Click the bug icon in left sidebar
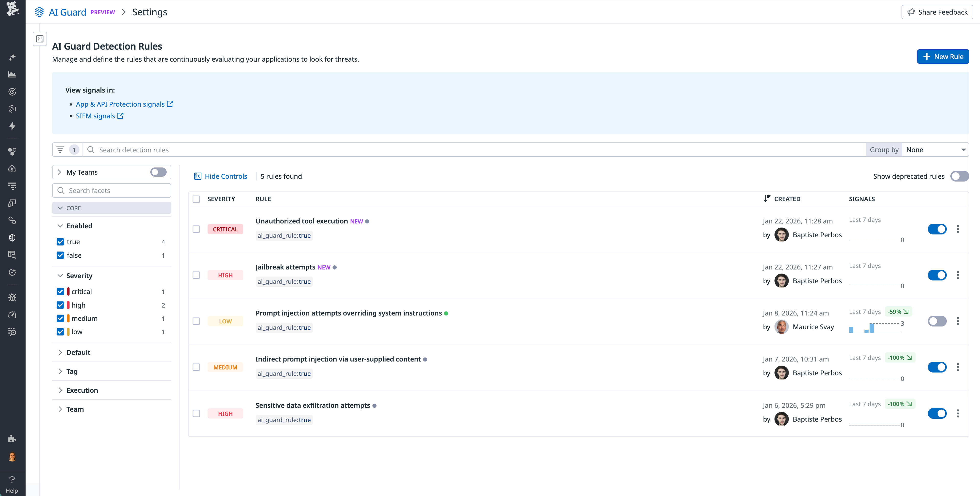Image resolution: width=980 pixels, height=496 pixels. pos(12,297)
